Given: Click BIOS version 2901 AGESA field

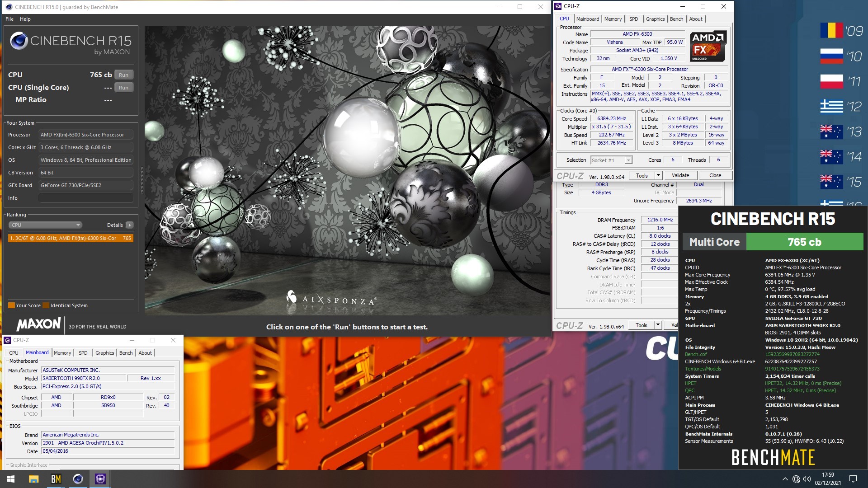Looking at the screenshot, I should [108, 443].
